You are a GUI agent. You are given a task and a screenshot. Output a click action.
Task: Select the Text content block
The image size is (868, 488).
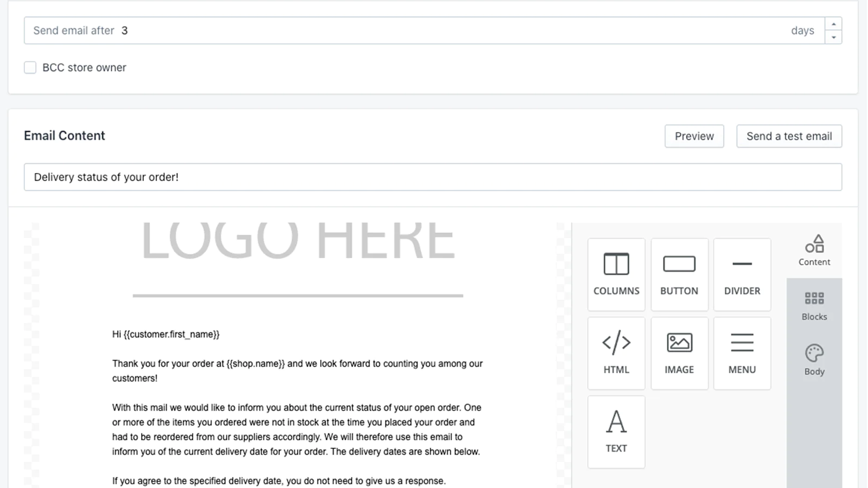(x=616, y=432)
